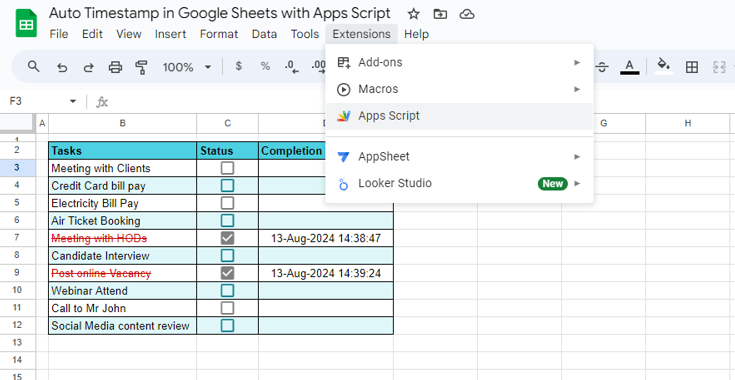Check the Meeting with Clients checkbox

coord(227,168)
